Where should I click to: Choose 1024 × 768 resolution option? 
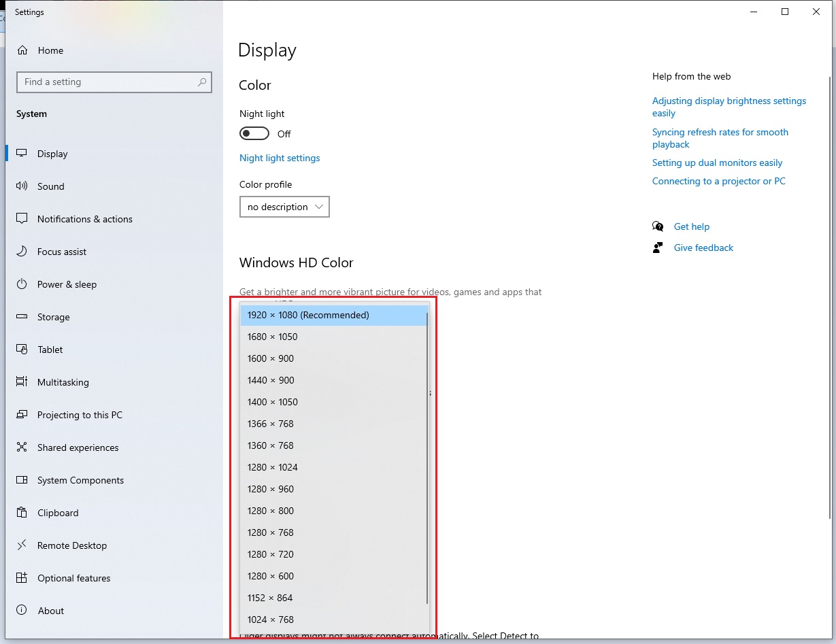tap(334, 620)
